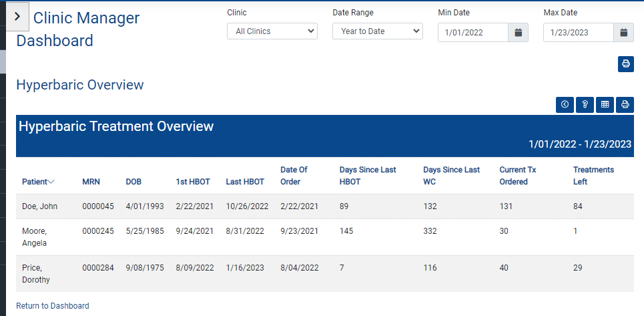The width and height of the screenshot is (644, 316).
Task: Select the Moore, Angela patient row
Action: point(325,237)
